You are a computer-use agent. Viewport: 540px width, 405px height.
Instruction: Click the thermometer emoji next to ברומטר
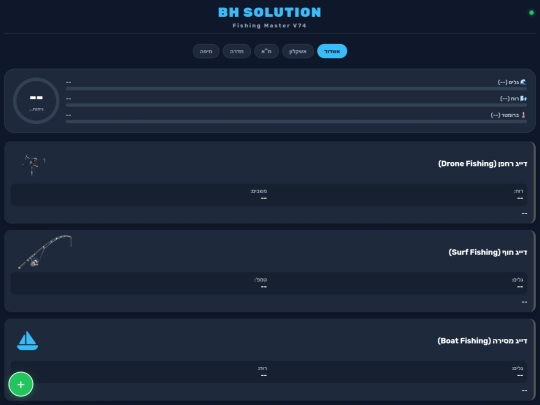pyautogui.click(x=523, y=115)
